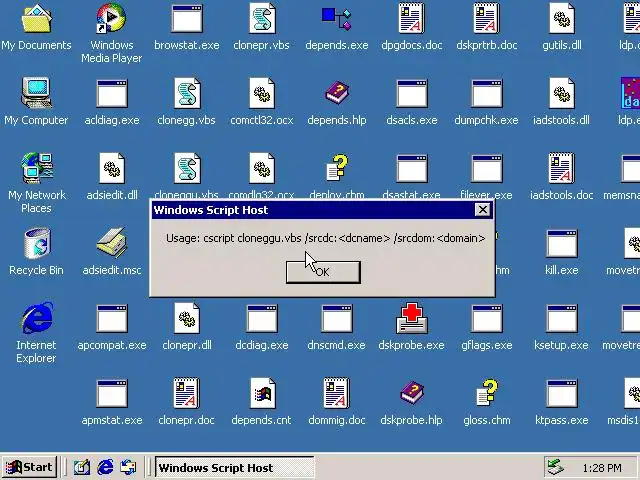640x480 pixels.
Task: Select the adsiedit.msc console icon
Action: tap(111, 244)
